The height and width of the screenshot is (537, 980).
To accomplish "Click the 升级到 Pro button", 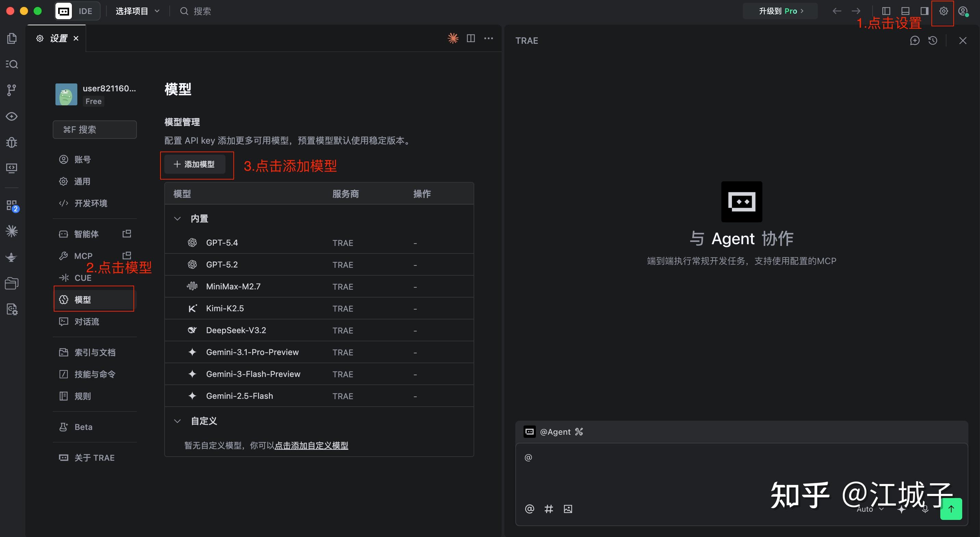I will pyautogui.click(x=780, y=11).
